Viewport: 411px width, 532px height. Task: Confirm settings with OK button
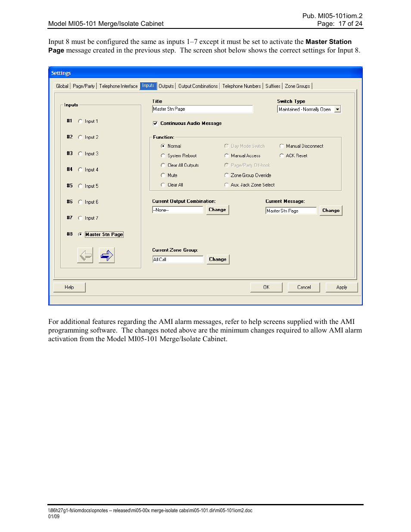(266, 287)
